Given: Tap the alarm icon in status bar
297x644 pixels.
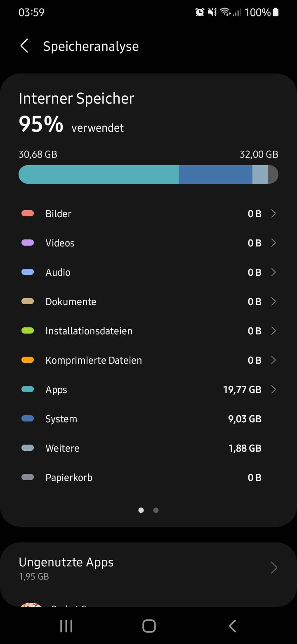Looking at the screenshot, I should (x=200, y=12).
